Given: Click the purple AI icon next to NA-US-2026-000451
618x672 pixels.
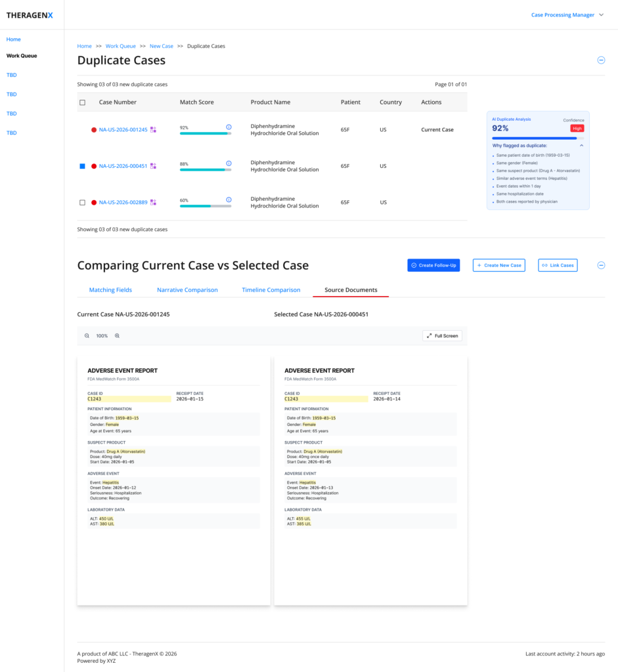Looking at the screenshot, I should [x=153, y=166].
